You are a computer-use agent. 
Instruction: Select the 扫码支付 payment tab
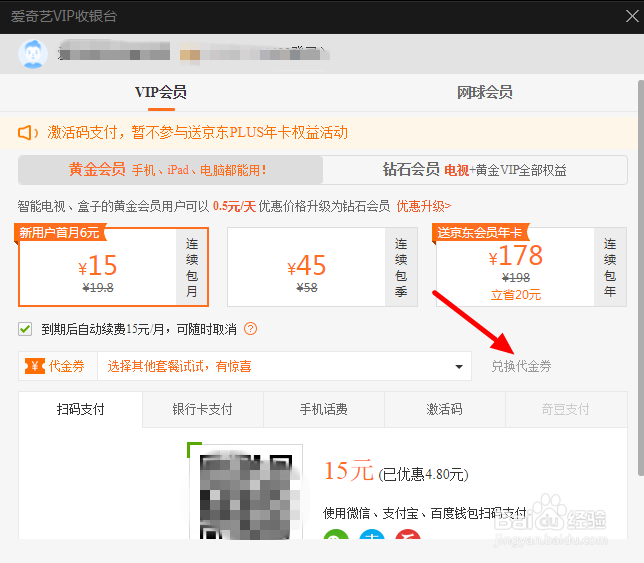[80, 409]
